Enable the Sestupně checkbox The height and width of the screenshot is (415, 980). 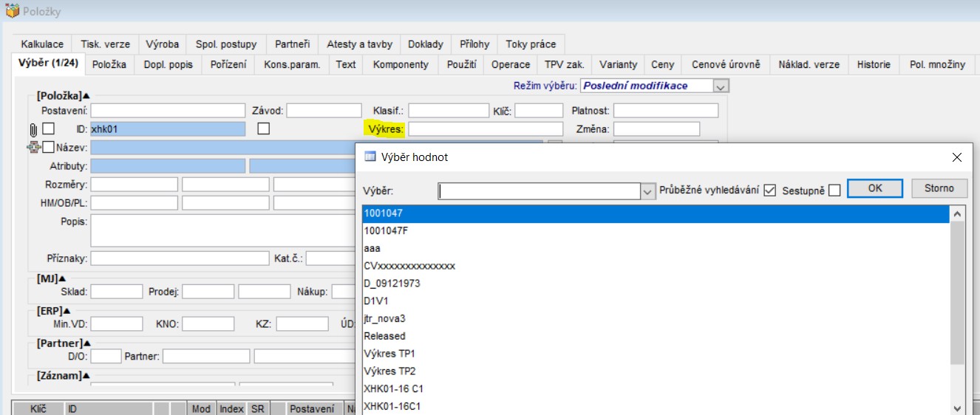pos(834,190)
